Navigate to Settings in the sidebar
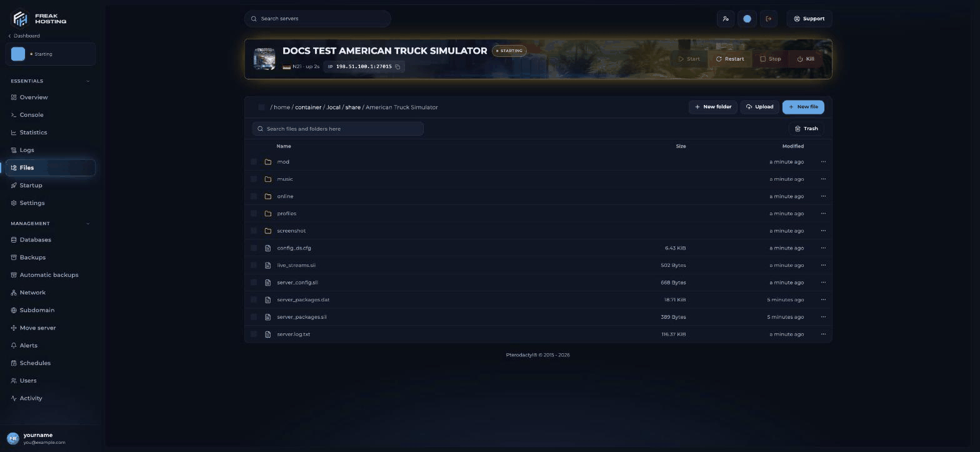 pos(50,203)
